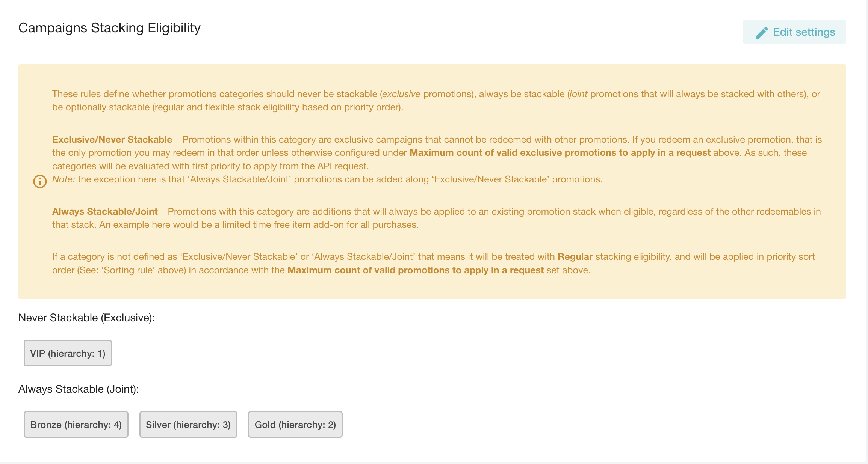
Task: Click the Campaigns Stacking Eligibility heading
Action: [109, 28]
